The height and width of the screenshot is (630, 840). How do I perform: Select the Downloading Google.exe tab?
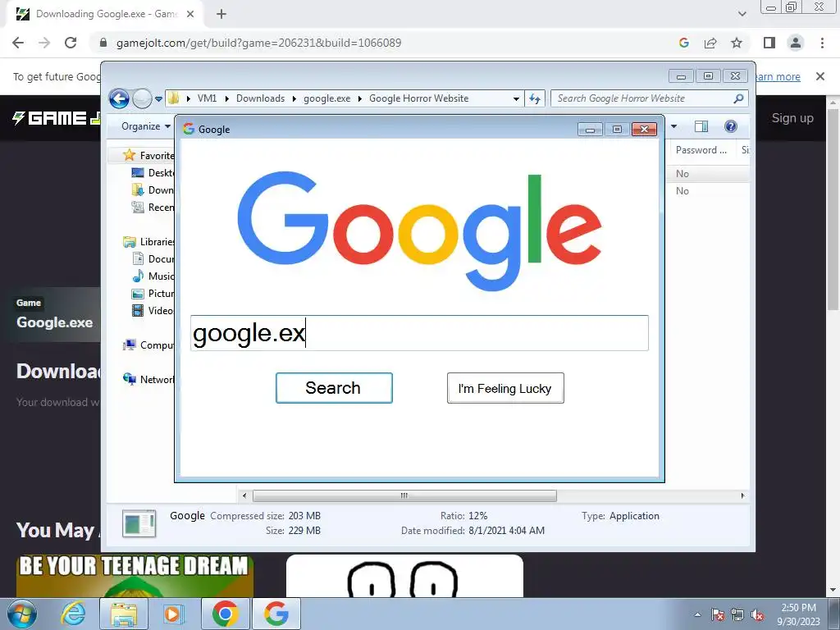(x=106, y=14)
